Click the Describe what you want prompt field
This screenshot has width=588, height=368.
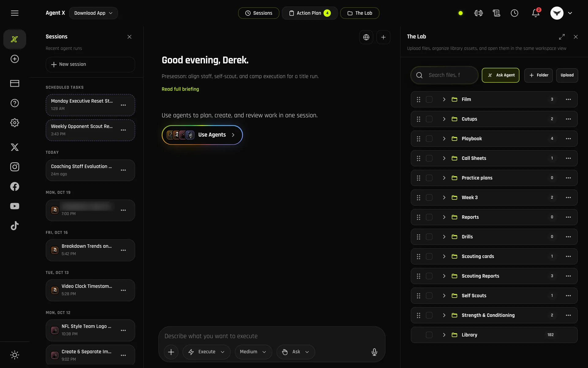click(272, 336)
